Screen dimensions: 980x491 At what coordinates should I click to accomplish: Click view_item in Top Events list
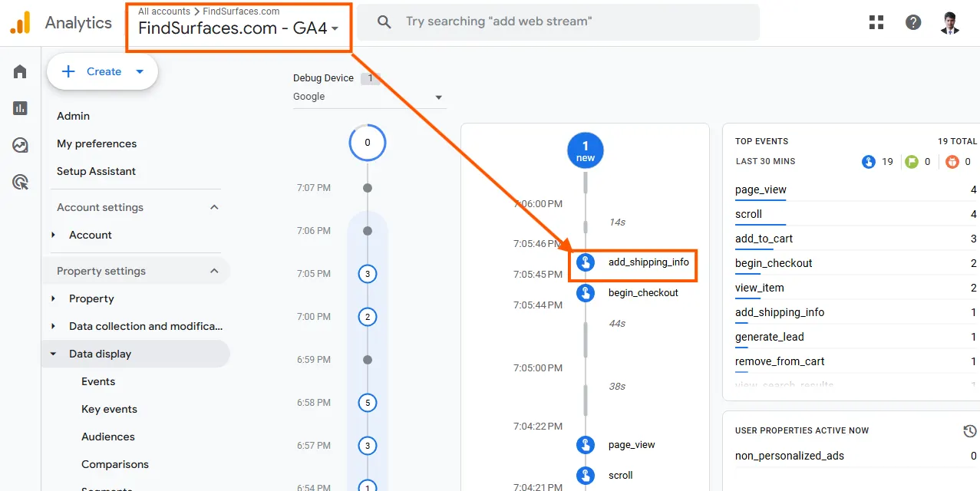tap(760, 288)
